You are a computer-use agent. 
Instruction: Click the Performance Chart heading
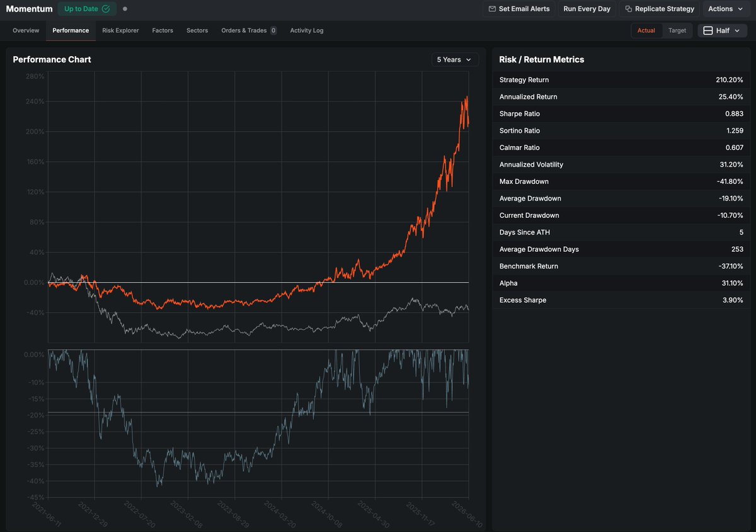click(x=52, y=59)
